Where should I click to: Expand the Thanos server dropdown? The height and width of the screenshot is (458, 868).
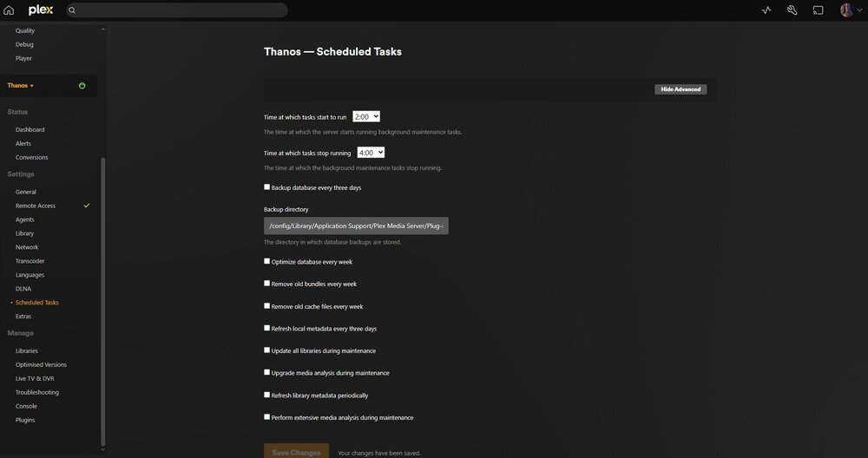21,86
